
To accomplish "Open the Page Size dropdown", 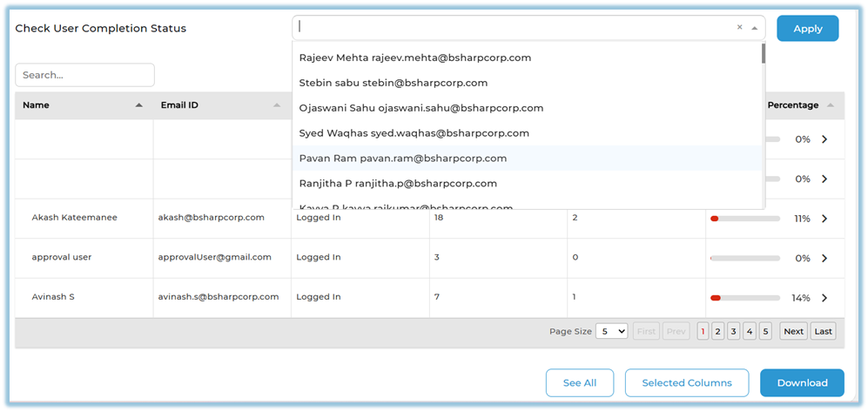I will 610,331.
